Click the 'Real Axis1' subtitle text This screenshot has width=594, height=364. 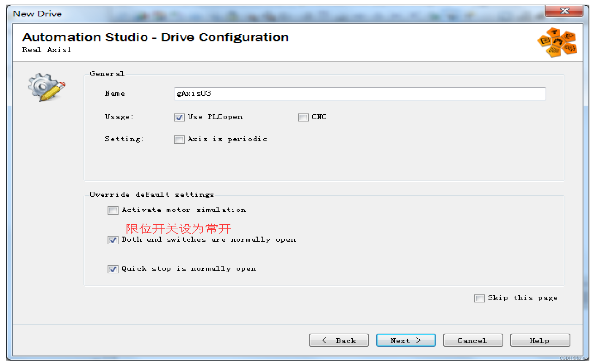(x=47, y=50)
